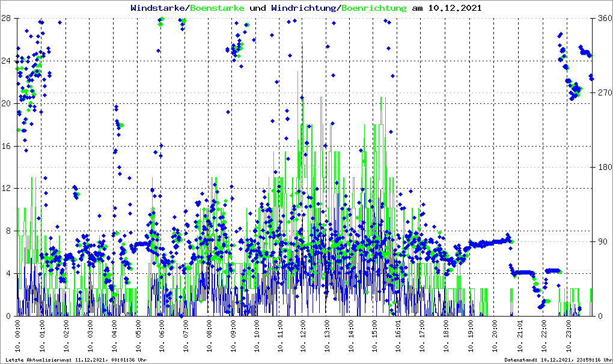Click the time label '10. 16:01'
This screenshot has height=364, width=613.
tap(398, 336)
